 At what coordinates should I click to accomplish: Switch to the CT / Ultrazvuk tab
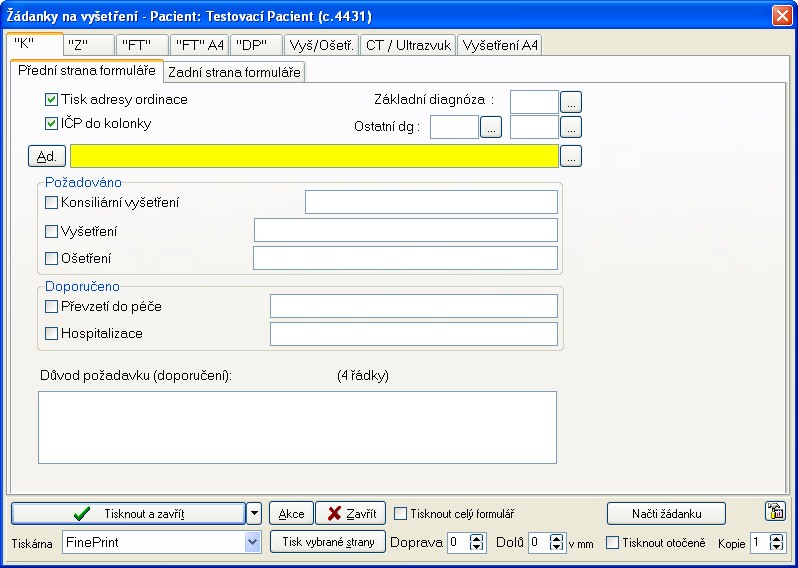(408, 45)
